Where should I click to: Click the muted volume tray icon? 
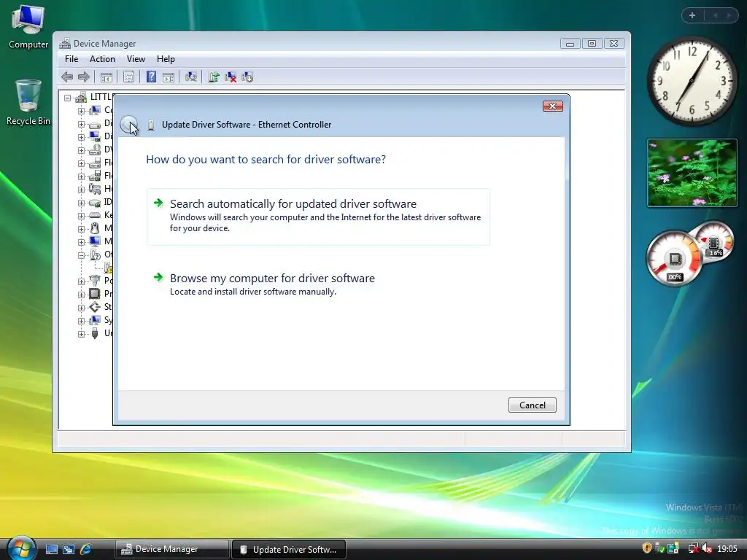coord(707,548)
